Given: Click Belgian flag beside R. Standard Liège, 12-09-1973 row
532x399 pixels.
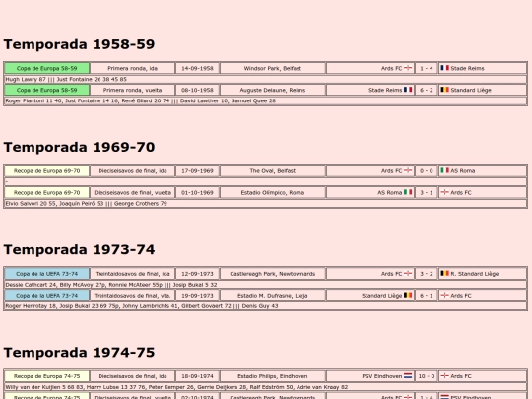Looking at the screenshot, I should 444,274.
